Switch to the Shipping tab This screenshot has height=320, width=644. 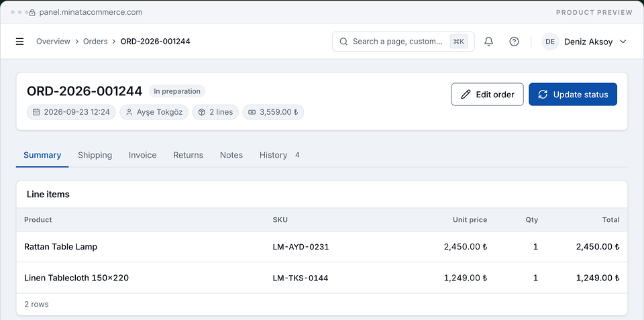pos(95,155)
